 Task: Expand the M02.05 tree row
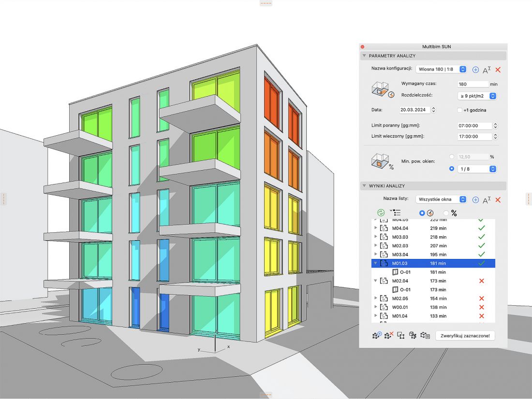pos(376,299)
